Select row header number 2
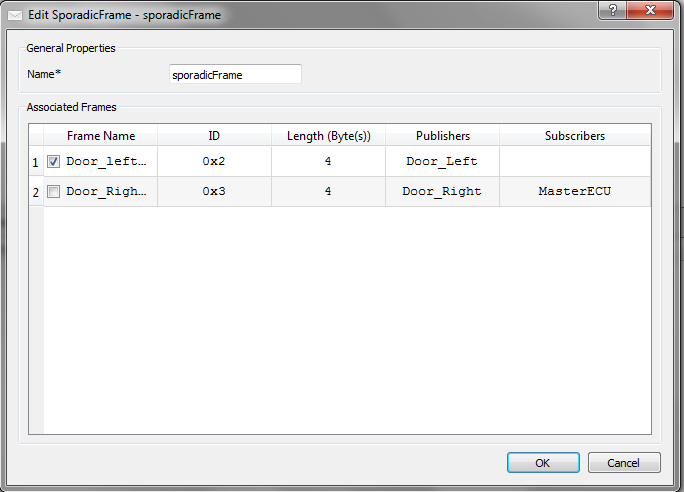 pyautogui.click(x=36, y=191)
